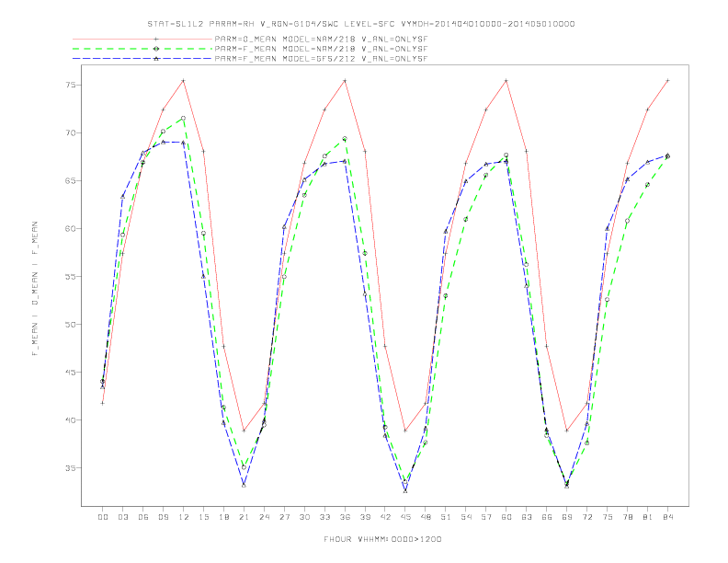Click x-axis hour label 78
728x563 pixels.
(x=628, y=517)
